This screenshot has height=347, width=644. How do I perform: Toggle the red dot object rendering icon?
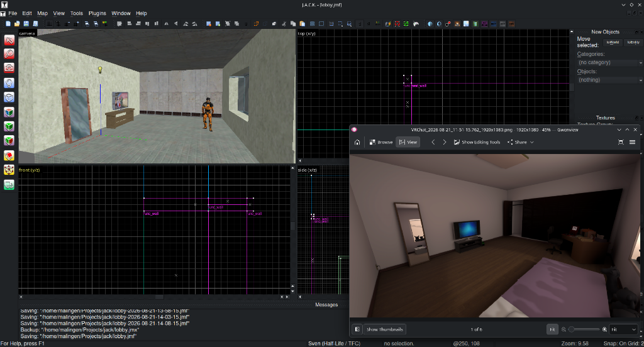(x=448, y=24)
